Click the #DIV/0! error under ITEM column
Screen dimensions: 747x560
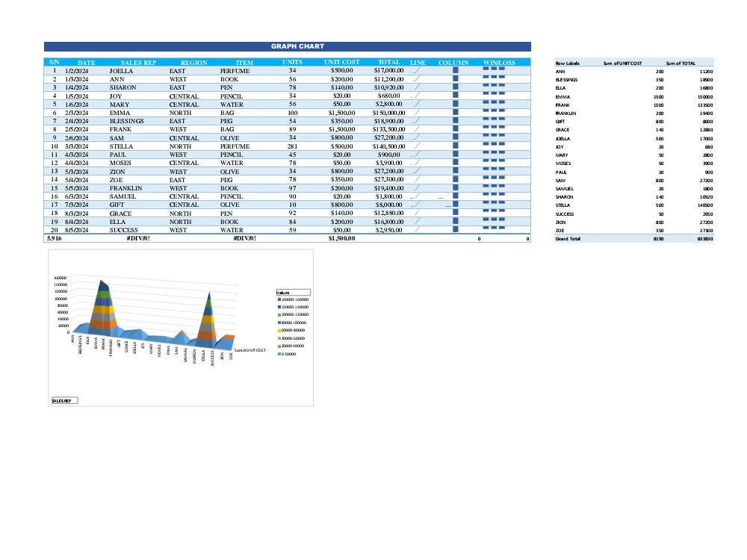pyautogui.click(x=244, y=238)
